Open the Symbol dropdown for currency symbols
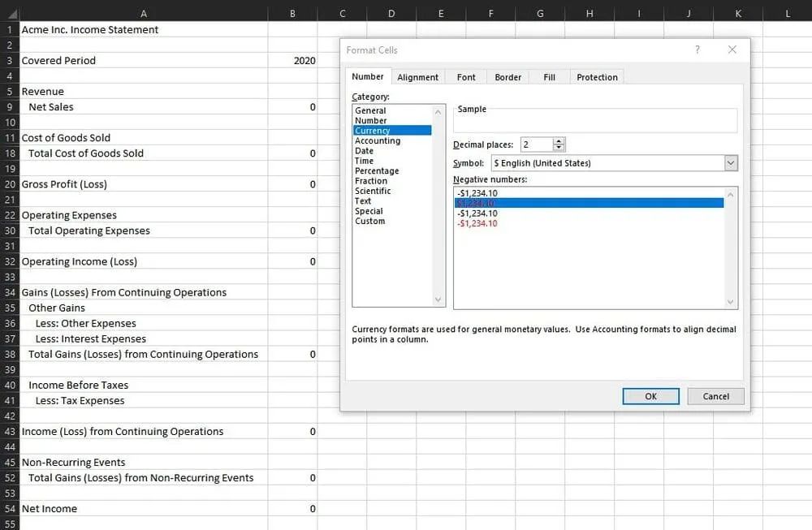Image resolution: width=812 pixels, height=530 pixels. 732,162
